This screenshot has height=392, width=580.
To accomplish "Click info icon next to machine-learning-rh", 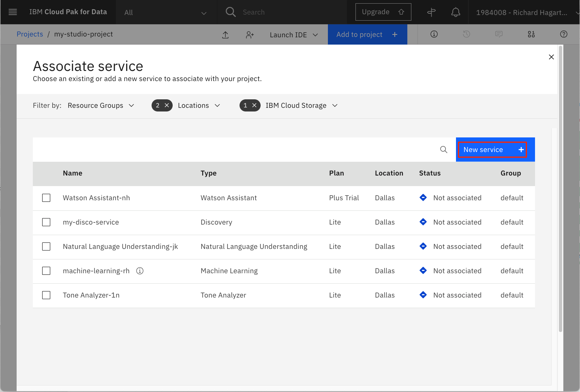I will tap(140, 271).
